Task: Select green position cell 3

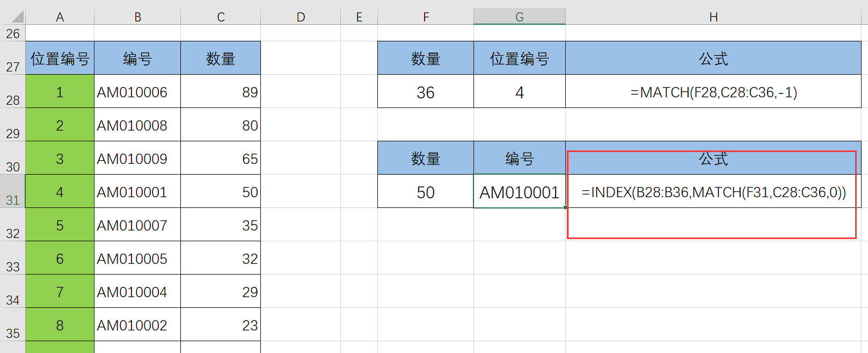Action: point(60,158)
